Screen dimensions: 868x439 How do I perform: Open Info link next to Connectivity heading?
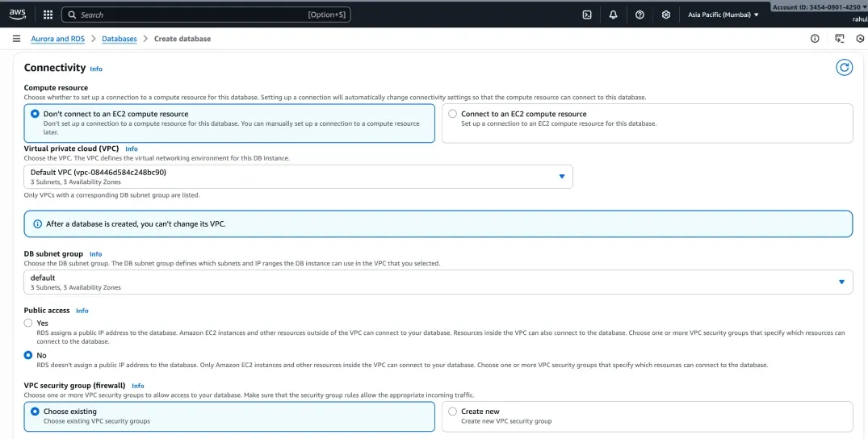[x=96, y=69]
